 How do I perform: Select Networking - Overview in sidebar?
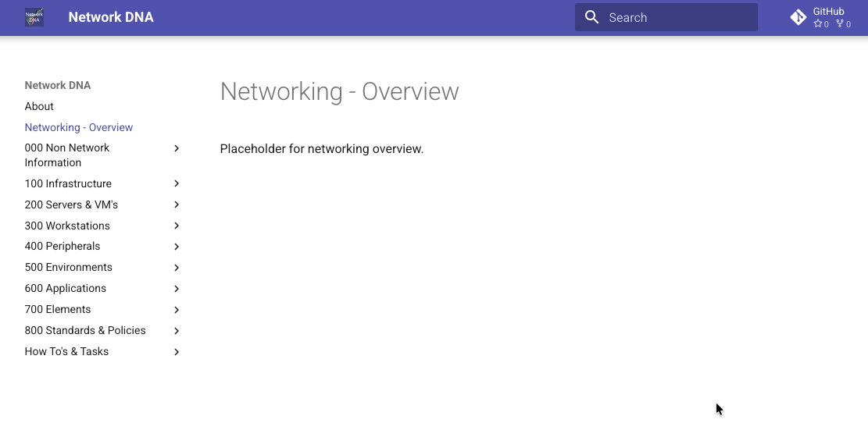(x=79, y=127)
